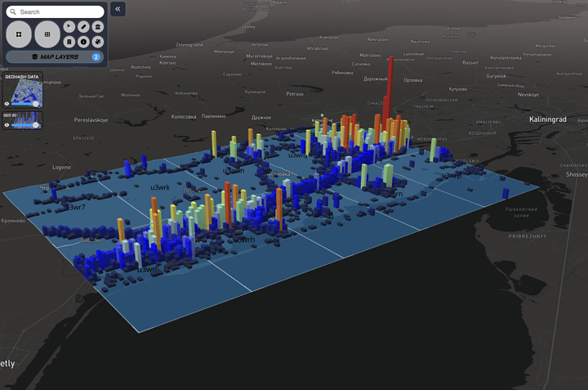Collapse the side panel with double chevron
This screenshot has width=588, height=390.
[118, 9]
